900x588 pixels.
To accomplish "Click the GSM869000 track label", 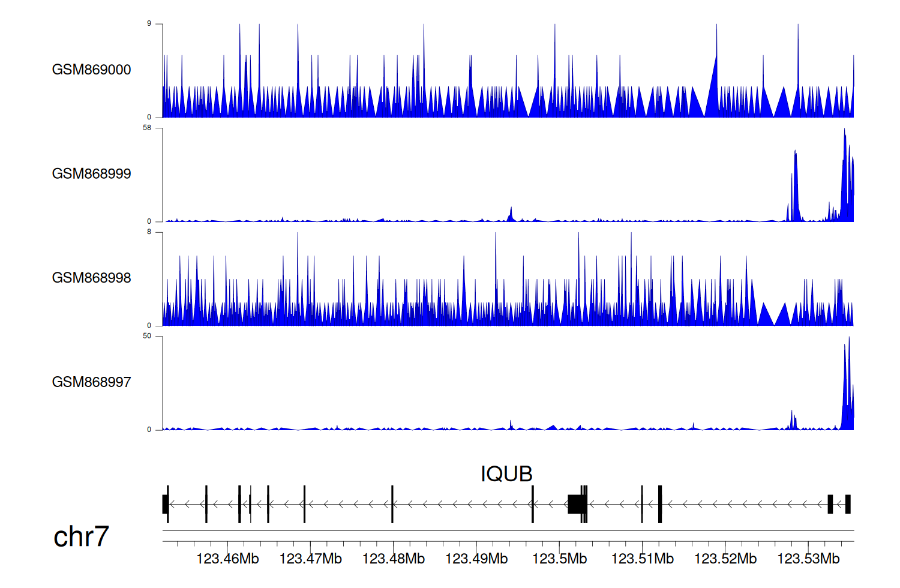I will point(91,70).
